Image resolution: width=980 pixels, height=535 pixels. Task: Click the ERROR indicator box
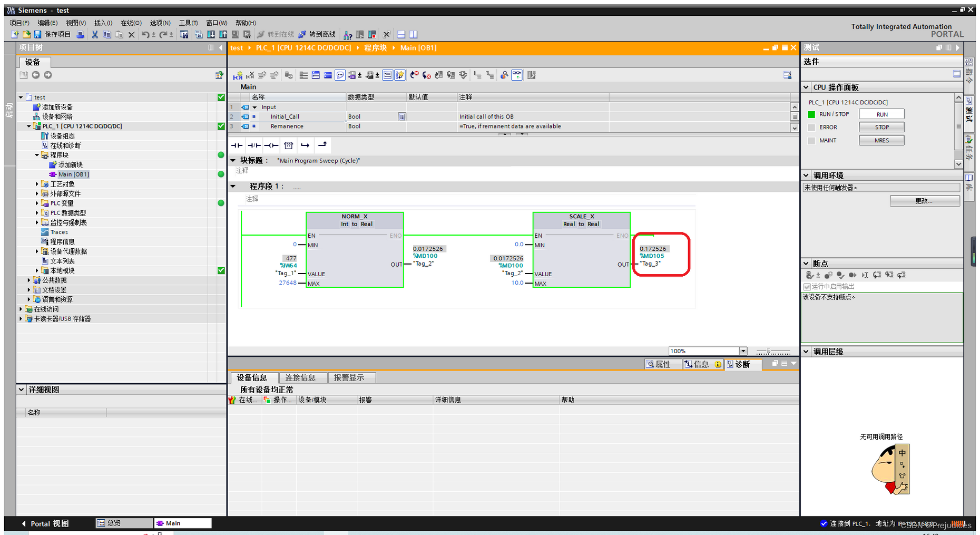(x=811, y=128)
